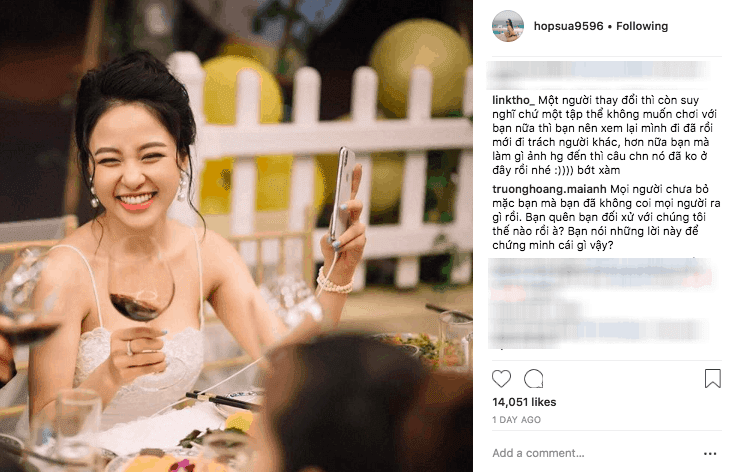The width and height of the screenshot is (739, 472).
Task: Open commenter truonghoang.maianh profile
Action: tap(549, 189)
